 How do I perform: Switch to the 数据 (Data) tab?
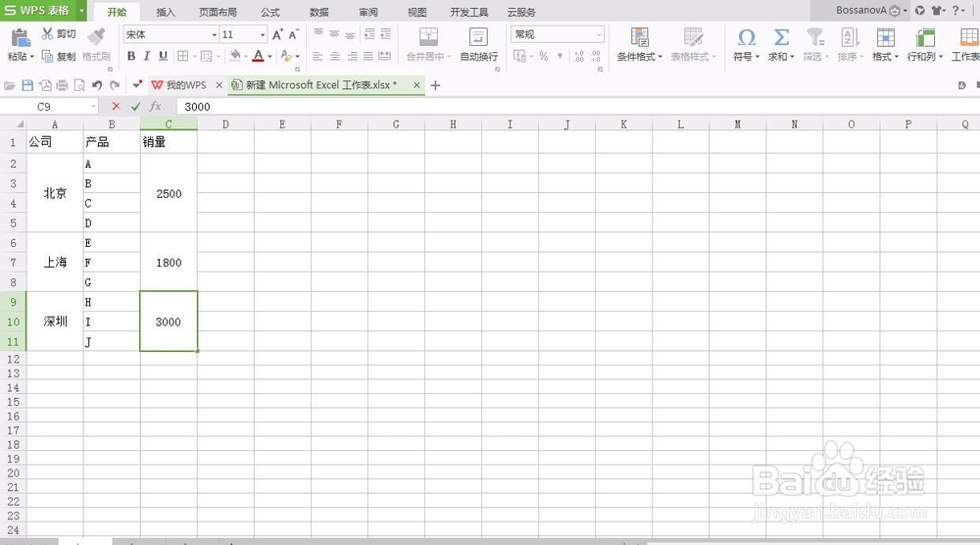319,12
